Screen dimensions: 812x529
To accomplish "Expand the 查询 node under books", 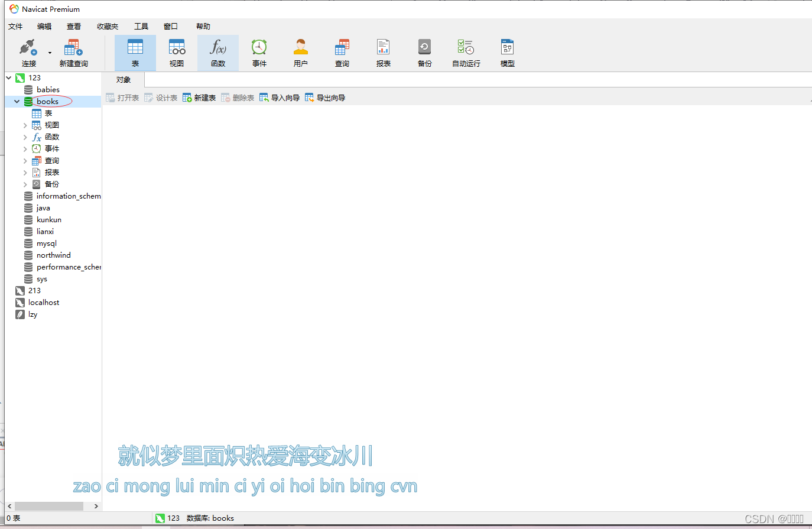I will (x=25, y=161).
